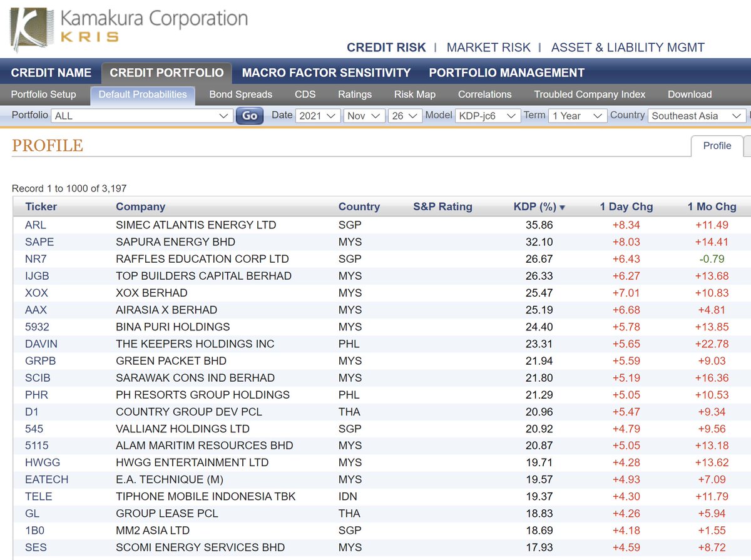Open the Bond Spreads subtab
751x560 pixels.
coord(240,94)
